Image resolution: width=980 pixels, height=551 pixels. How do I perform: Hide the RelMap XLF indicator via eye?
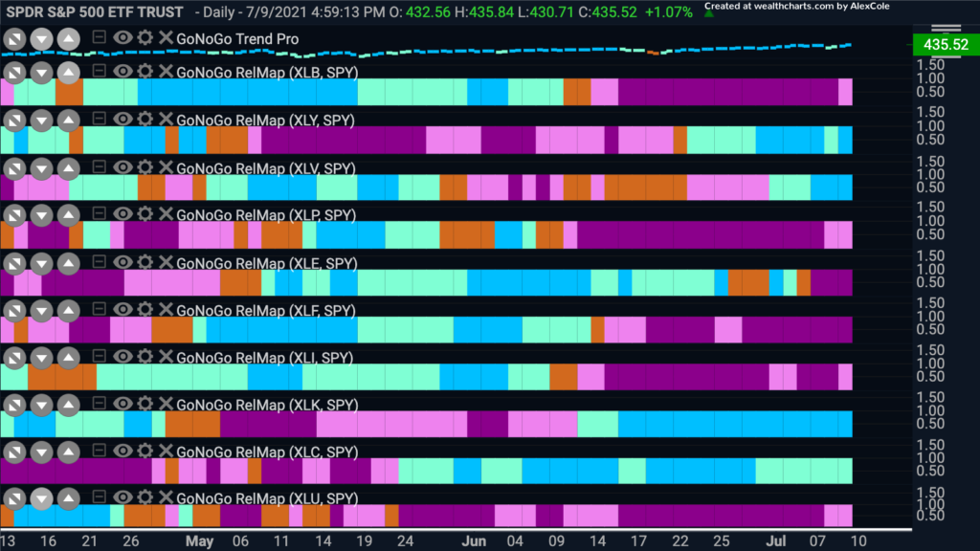122,310
